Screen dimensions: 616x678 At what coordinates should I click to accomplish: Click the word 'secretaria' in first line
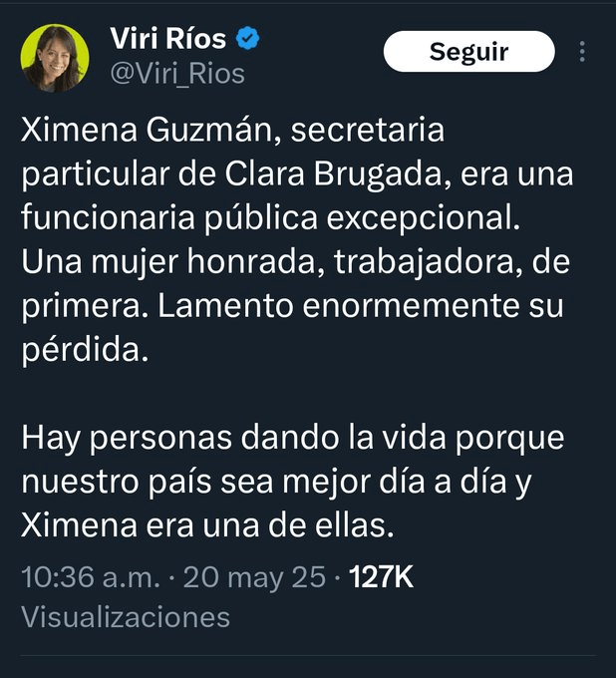pos(368,131)
